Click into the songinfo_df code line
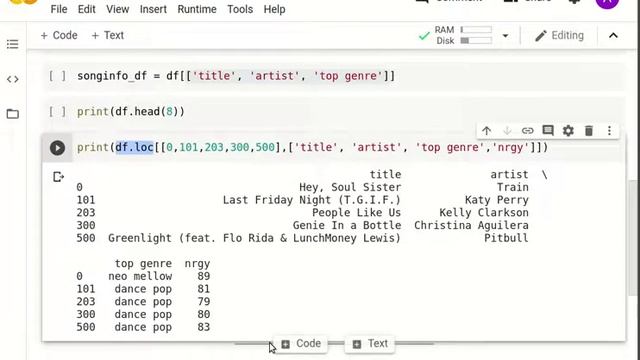Viewport: 640px width, 360px height. pos(236,76)
